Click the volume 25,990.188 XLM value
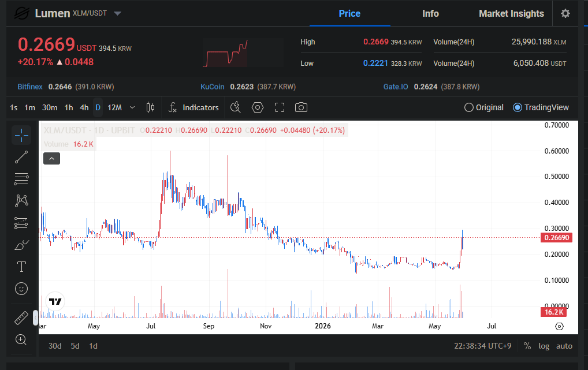 (x=539, y=42)
